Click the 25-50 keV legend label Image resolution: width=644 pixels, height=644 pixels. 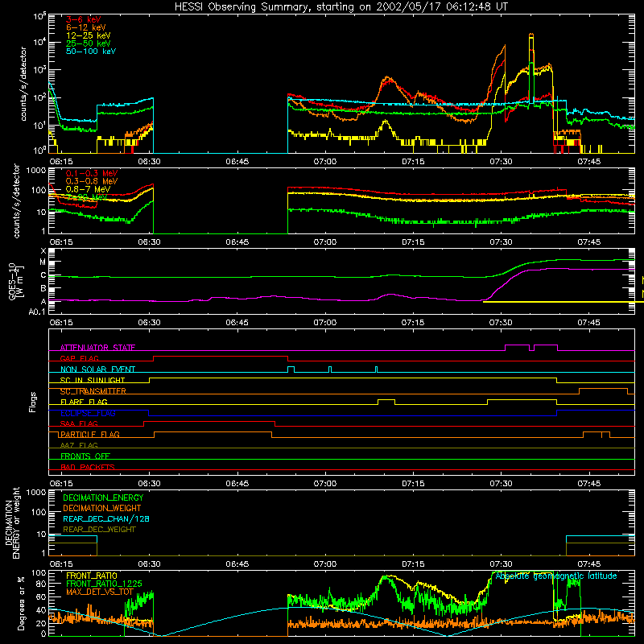click(x=89, y=43)
